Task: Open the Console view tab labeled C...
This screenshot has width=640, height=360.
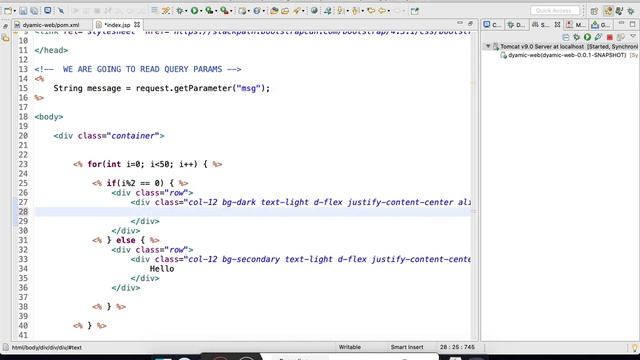Action: coord(493,25)
